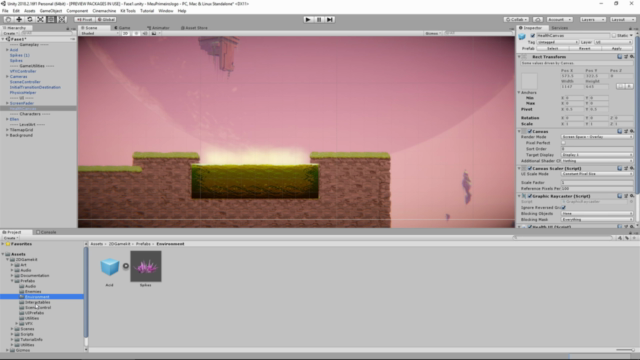Switch to the Console tab
The height and width of the screenshot is (360, 640).
point(46,232)
